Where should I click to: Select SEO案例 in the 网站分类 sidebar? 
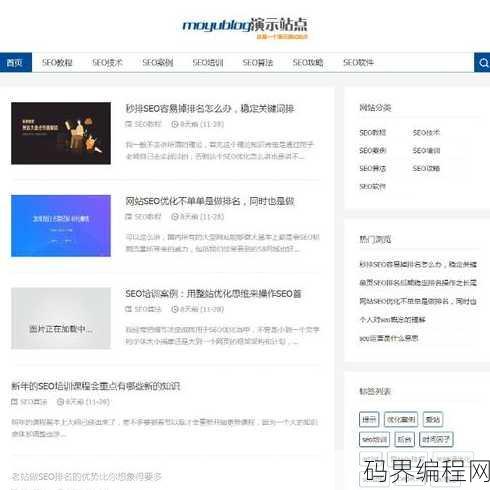coord(373,151)
